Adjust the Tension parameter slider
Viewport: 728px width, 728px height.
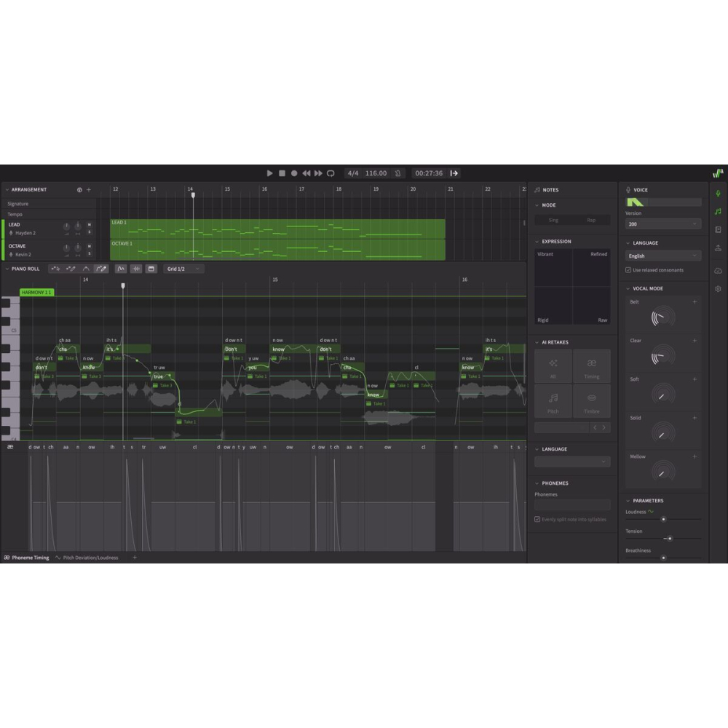(668, 539)
